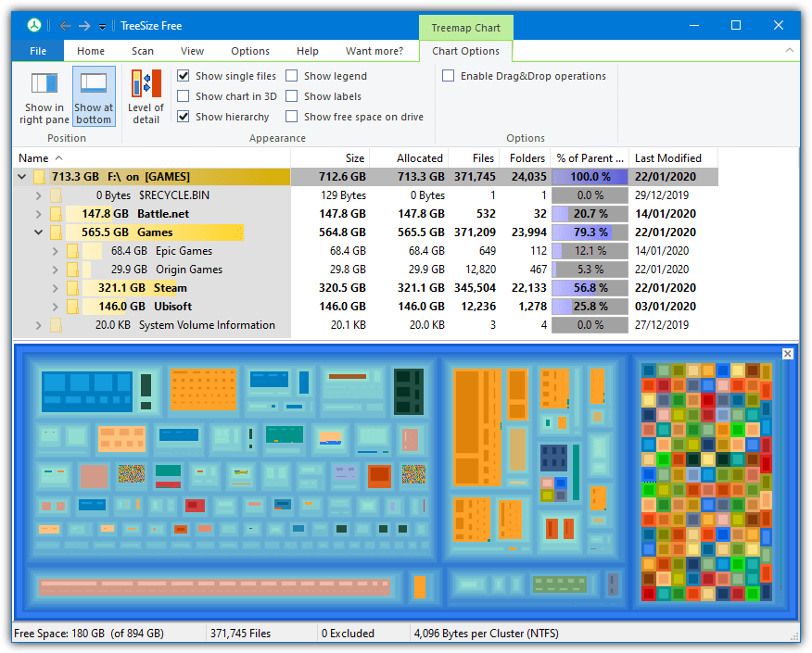Enable 'Show chart in 3D'

184,95
